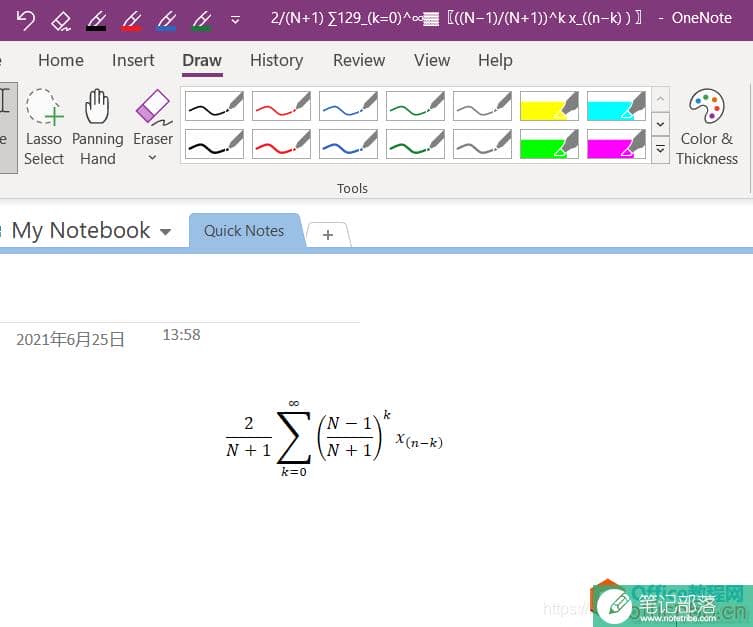
Task: Pick the black pen in quick access toolbar
Action: pos(96,21)
